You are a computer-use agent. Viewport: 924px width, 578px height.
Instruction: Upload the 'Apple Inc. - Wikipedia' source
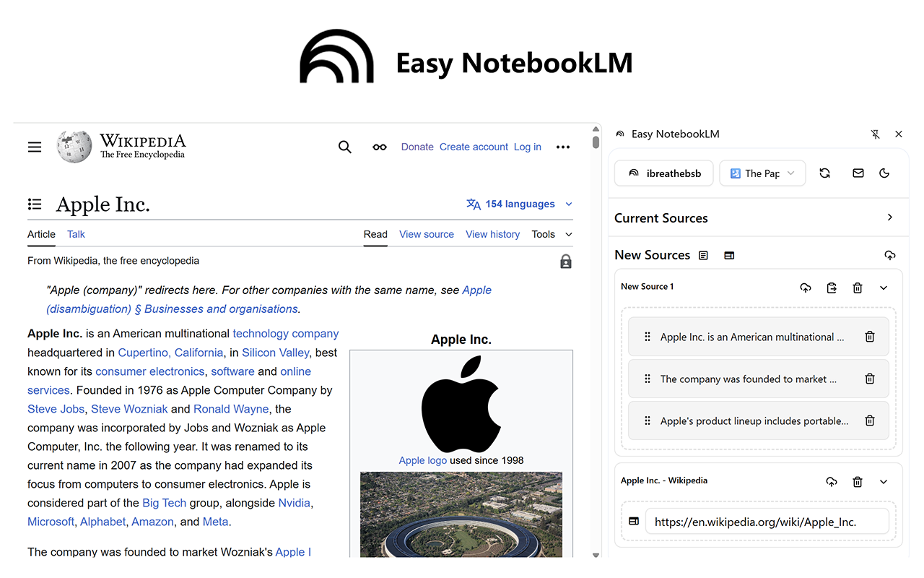click(832, 481)
